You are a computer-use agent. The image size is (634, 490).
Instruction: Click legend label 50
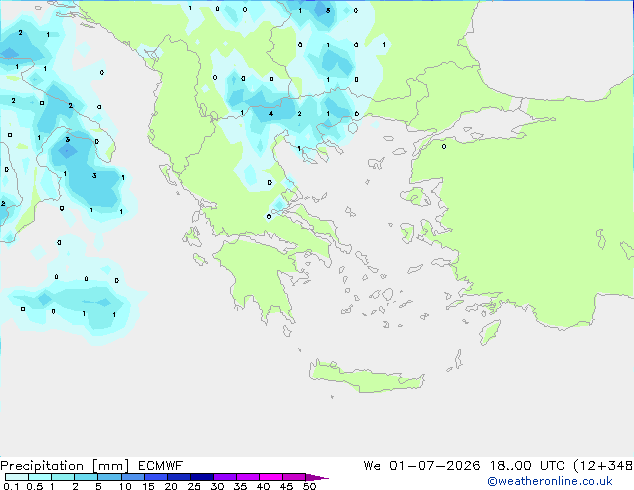pyautogui.click(x=309, y=486)
